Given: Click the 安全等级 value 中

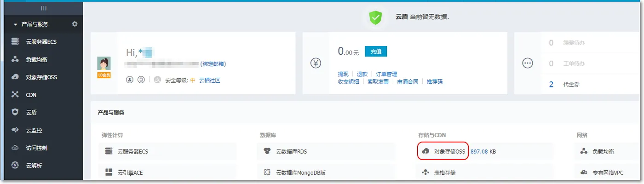Looking at the screenshot, I should coord(193,80).
